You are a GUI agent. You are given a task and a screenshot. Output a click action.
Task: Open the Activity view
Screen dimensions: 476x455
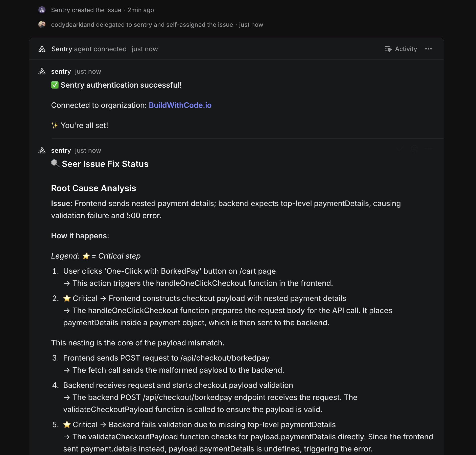[x=401, y=49]
